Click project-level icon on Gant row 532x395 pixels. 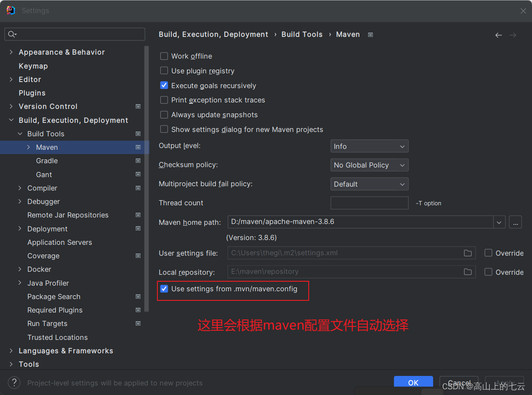tap(138, 174)
